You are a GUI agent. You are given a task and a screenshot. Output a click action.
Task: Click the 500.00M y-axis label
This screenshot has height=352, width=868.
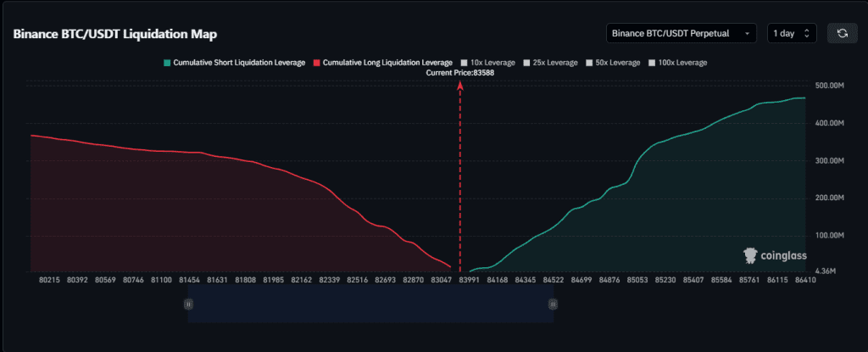pos(829,86)
